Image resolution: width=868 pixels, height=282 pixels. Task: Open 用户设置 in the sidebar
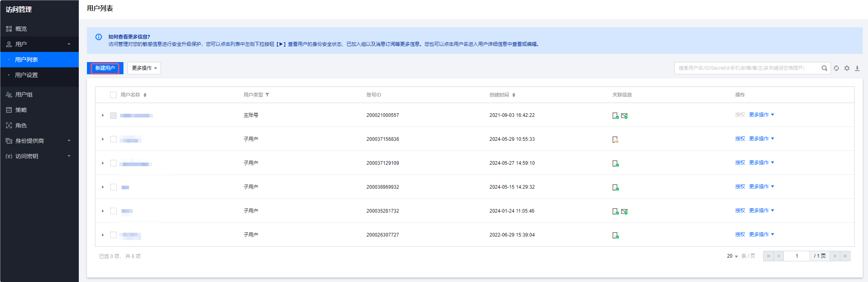point(39,75)
